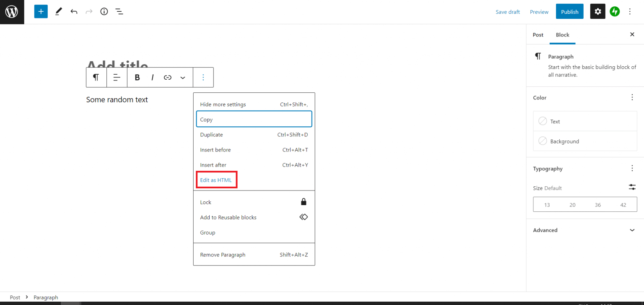Click the Jetpack green lightning icon
The height and width of the screenshot is (305, 644).
click(x=615, y=12)
